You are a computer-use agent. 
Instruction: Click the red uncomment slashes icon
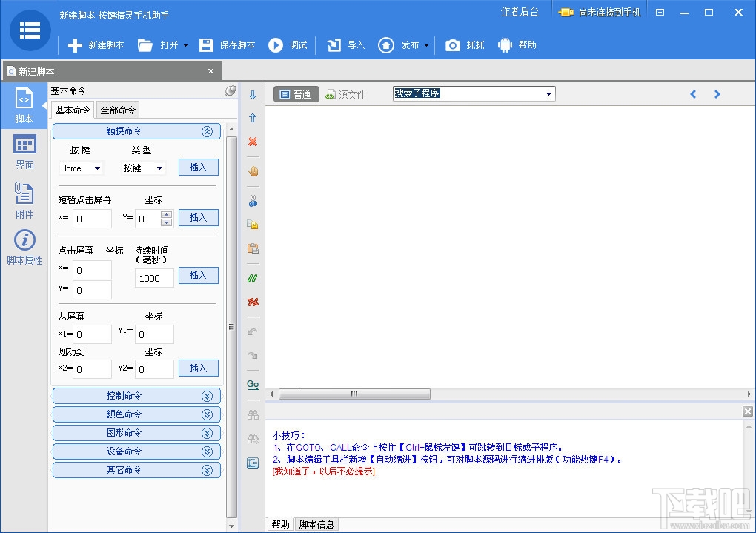tap(253, 302)
